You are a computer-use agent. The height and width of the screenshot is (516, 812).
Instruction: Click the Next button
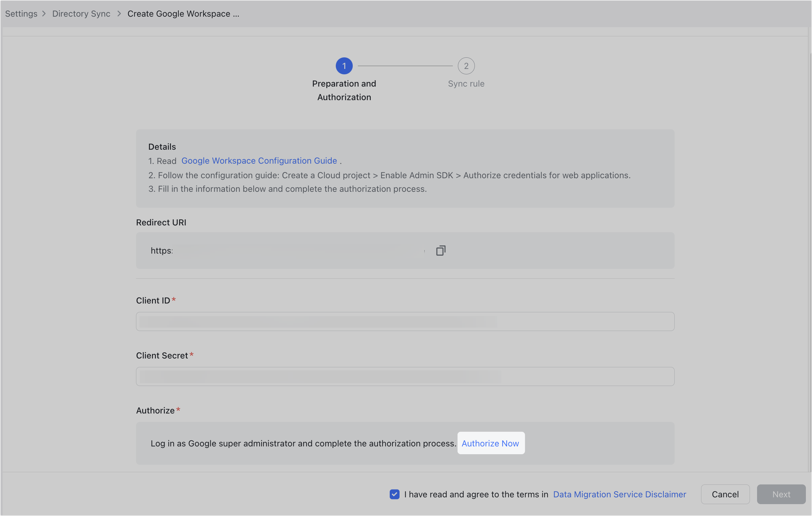click(x=781, y=494)
